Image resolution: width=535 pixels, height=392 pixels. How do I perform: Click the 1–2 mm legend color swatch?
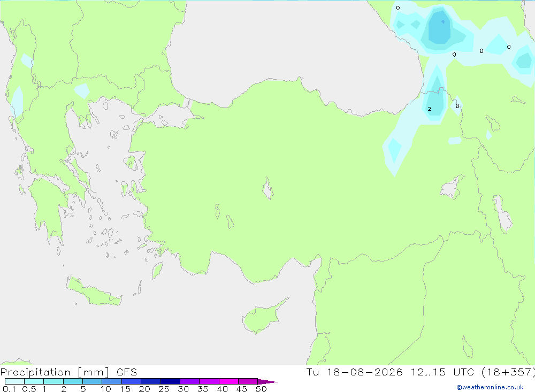[53, 381]
